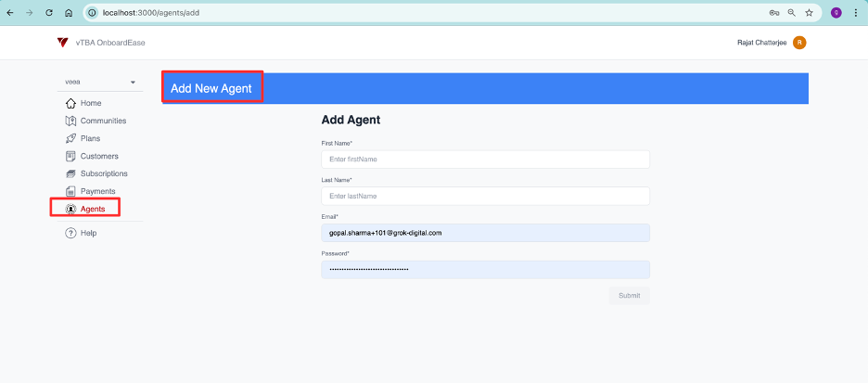Viewport: 868px width, 384px height.
Task: Click the Add Agent form heading
Action: (x=351, y=120)
